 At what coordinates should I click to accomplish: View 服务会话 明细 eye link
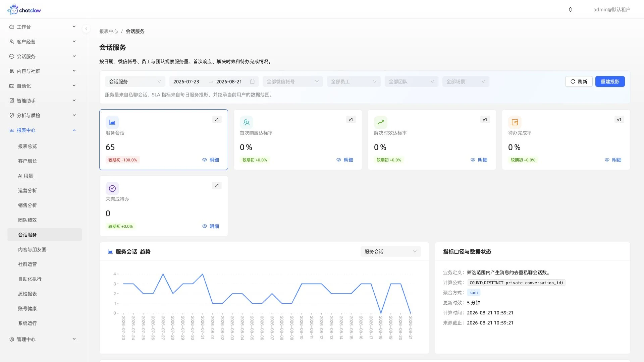point(211,160)
